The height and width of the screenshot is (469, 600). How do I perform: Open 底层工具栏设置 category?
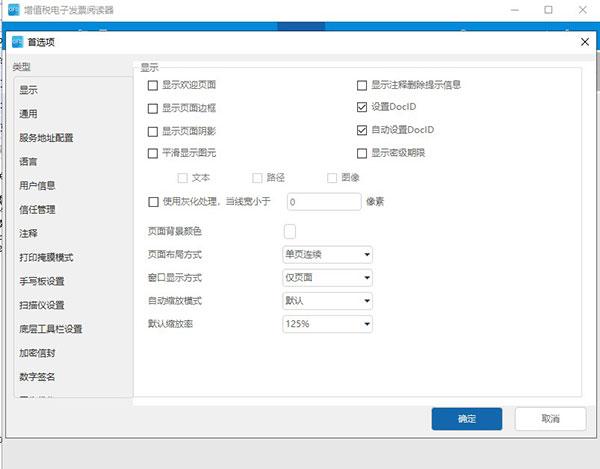click(x=73, y=329)
